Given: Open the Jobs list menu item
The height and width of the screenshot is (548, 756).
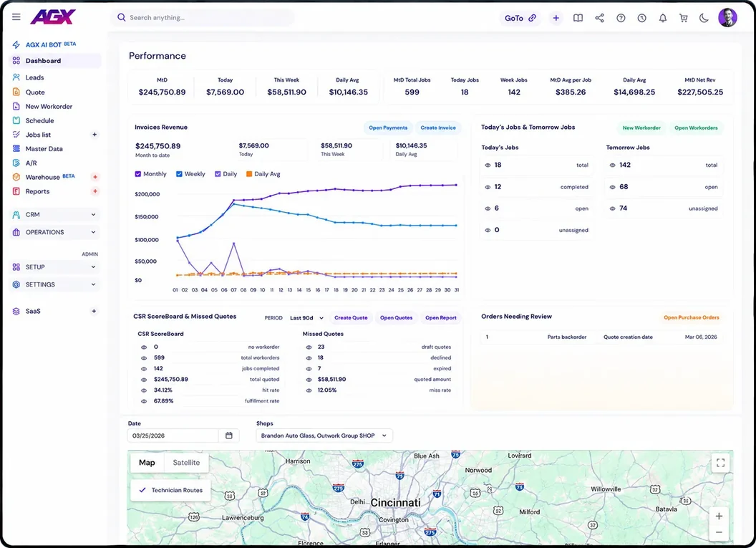Looking at the screenshot, I should tap(38, 135).
